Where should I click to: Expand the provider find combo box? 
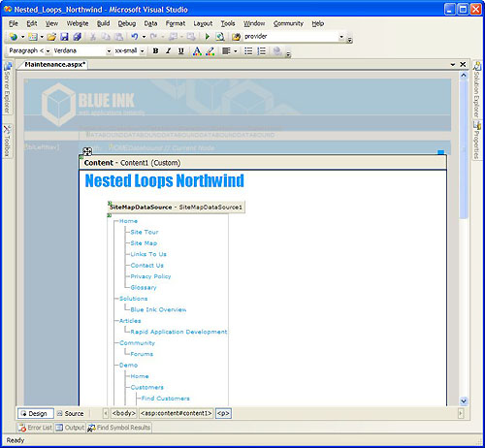[x=341, y=37]
